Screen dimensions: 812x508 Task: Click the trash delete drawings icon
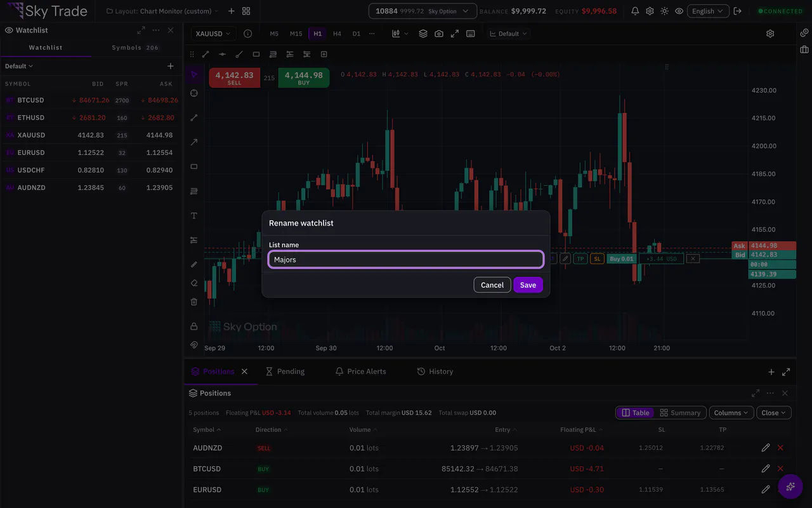point(194,302)
